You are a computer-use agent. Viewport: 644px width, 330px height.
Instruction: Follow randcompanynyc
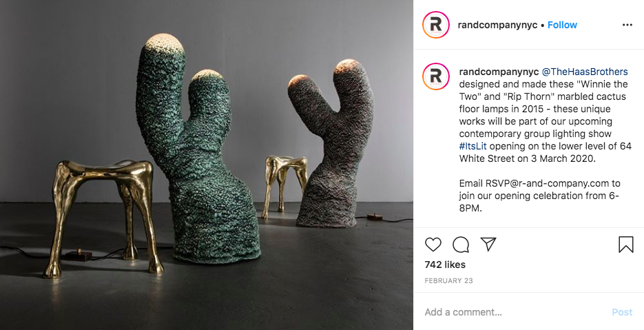point(562,25)
